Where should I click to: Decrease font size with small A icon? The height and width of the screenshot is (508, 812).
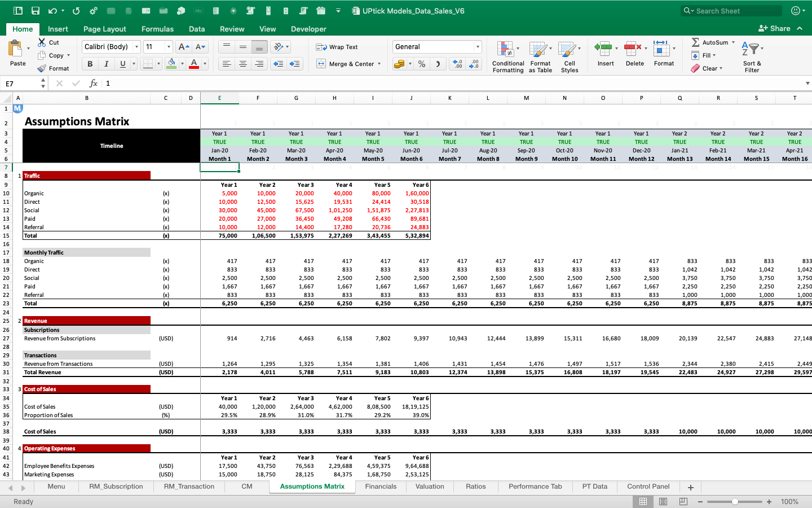200,47
